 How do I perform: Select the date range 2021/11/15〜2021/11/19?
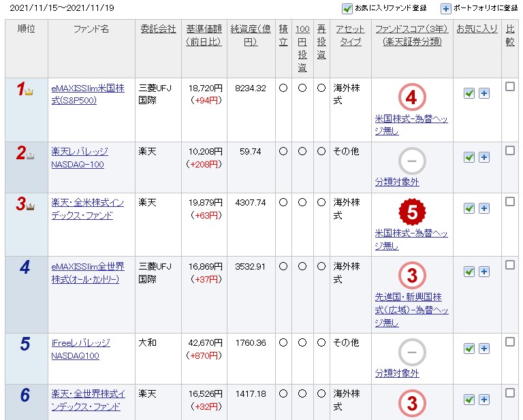[62, 8]
